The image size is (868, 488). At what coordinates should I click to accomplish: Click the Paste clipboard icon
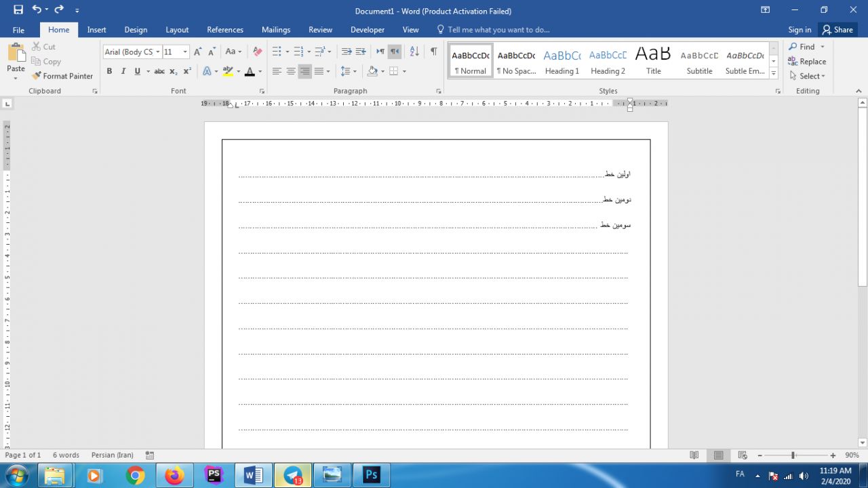tap(16, 53)
